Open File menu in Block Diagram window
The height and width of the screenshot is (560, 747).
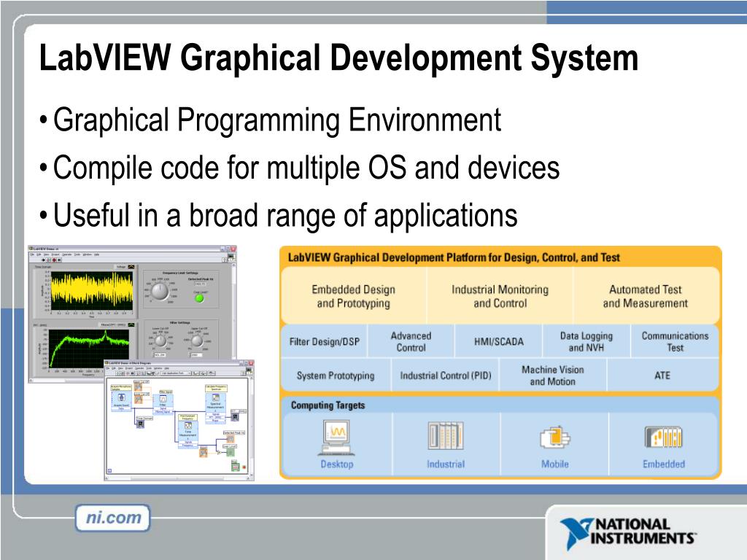coord(108,368)
